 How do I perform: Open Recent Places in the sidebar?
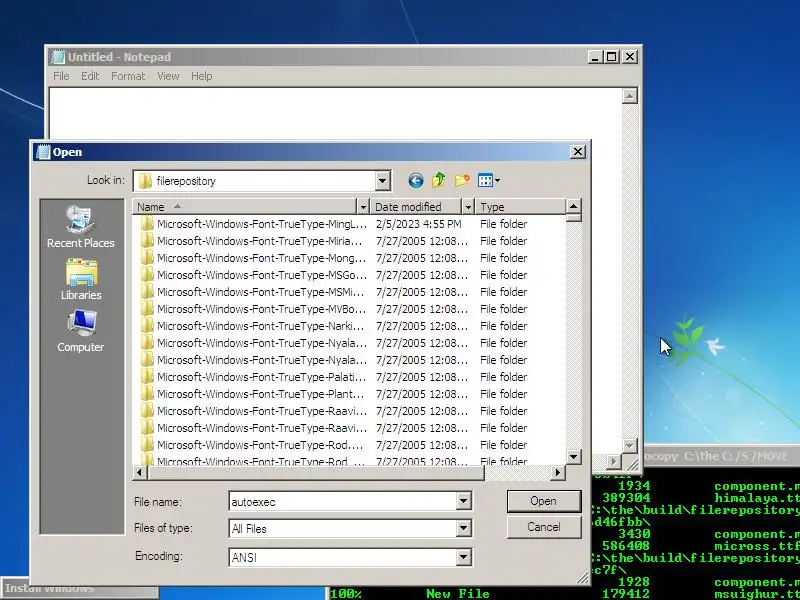point(81,227)
